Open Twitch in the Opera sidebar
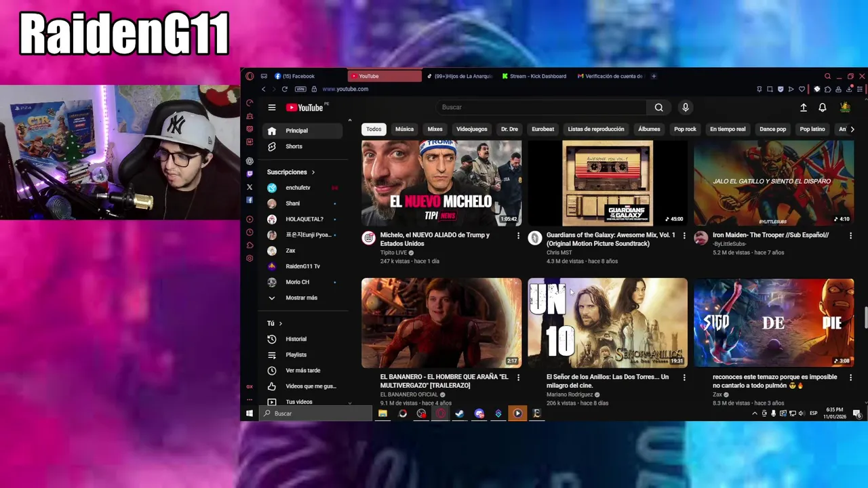The image size is (868, 488). [250, 174]
